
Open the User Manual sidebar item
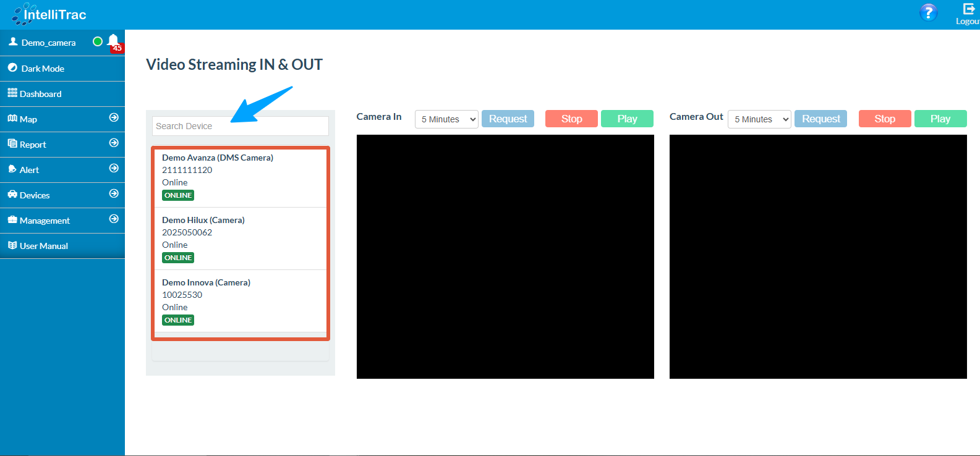(x=43, y=246)
